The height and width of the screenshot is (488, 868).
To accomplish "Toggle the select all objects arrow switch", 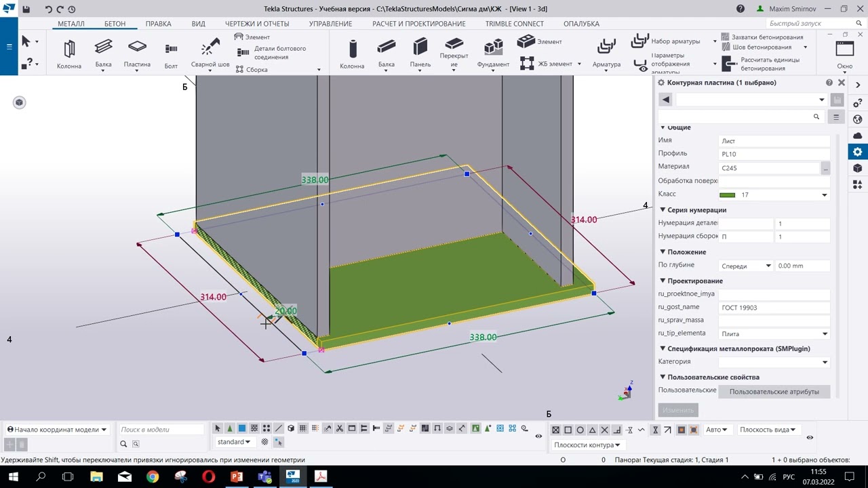I will coord(218,428).
